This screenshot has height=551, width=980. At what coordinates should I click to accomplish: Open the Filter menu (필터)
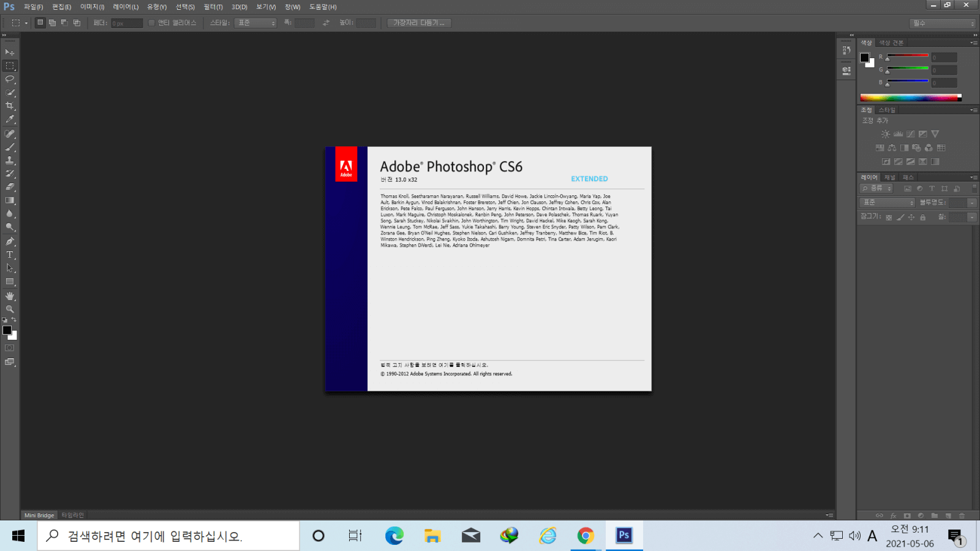[213, 7]
